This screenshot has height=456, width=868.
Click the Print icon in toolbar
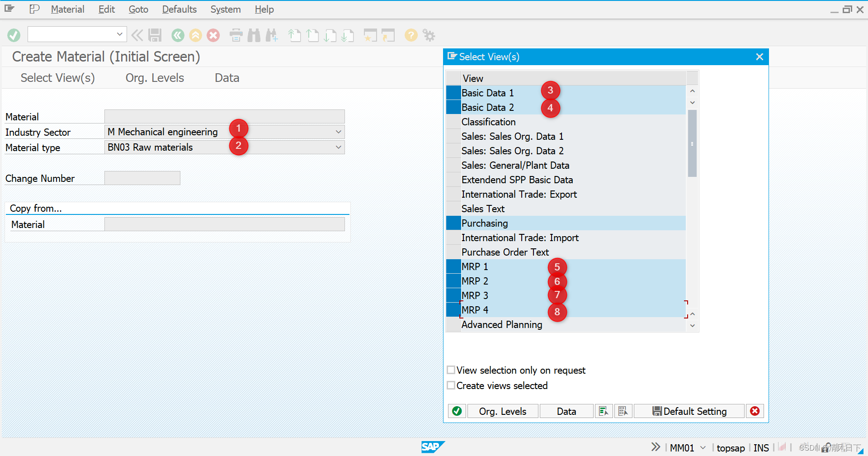click(x=236, y=35)
